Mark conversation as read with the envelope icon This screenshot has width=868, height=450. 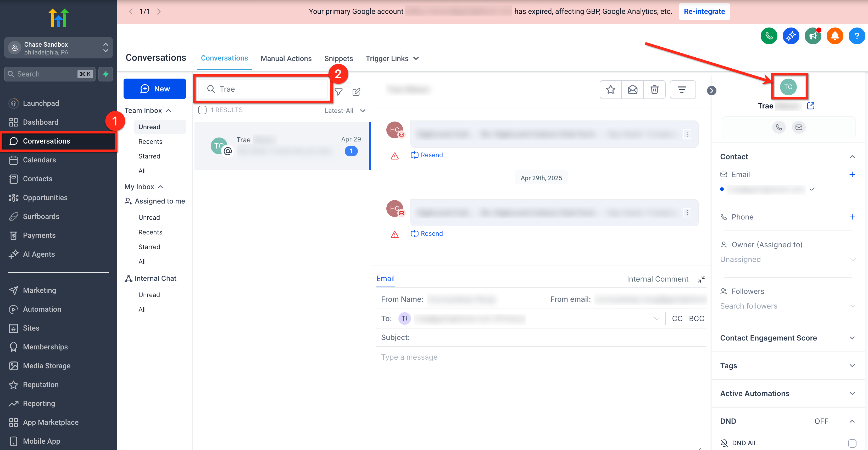tap(632, 90)
